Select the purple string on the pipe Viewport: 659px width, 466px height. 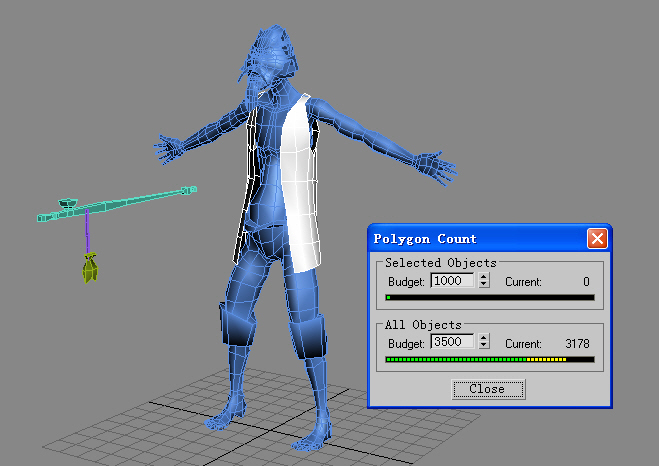click(x=87, y=235)
